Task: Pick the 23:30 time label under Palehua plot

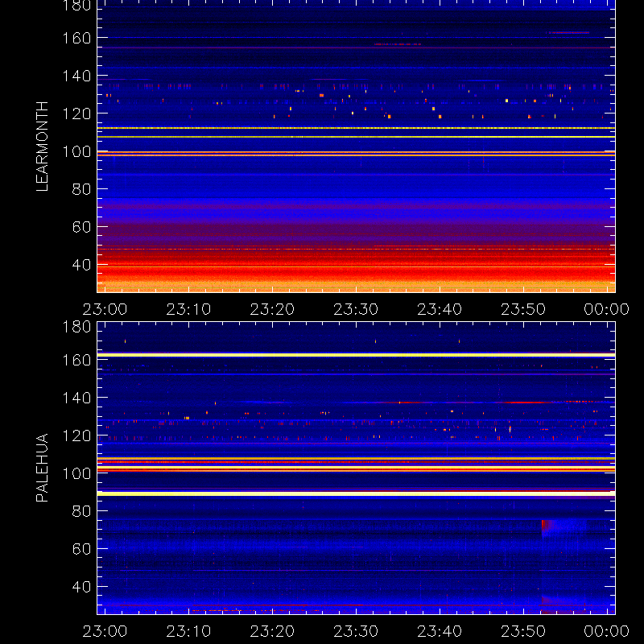Action: pyautogui.click(x=356, y=631)
